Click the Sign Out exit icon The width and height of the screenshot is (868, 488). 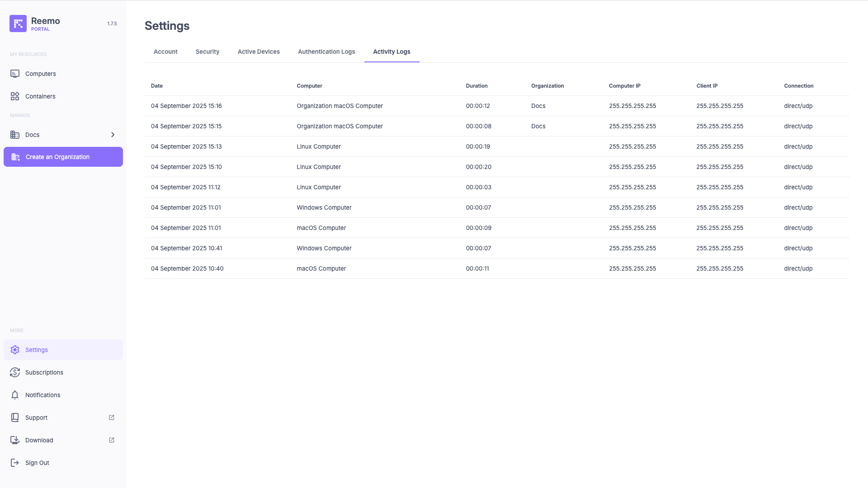[15, 463]
